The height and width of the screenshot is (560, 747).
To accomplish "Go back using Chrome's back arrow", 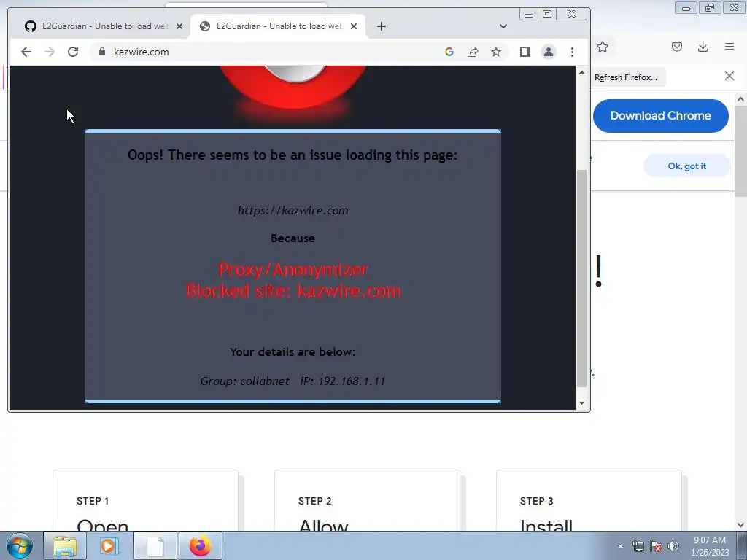I will (26, 52).
